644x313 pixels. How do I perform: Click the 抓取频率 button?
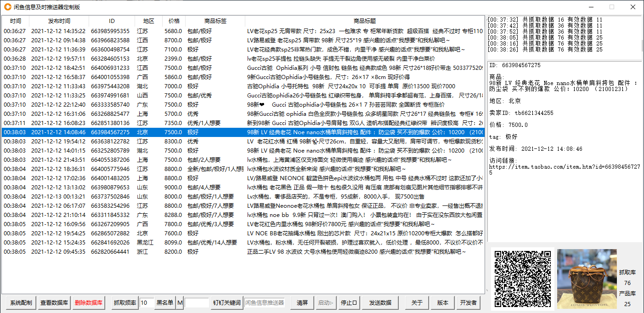[x=125, y=303]
